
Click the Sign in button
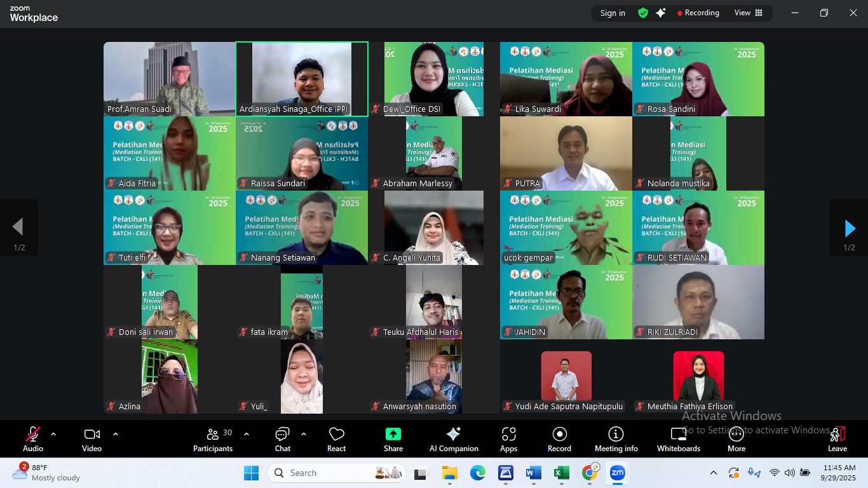point(613,13)
